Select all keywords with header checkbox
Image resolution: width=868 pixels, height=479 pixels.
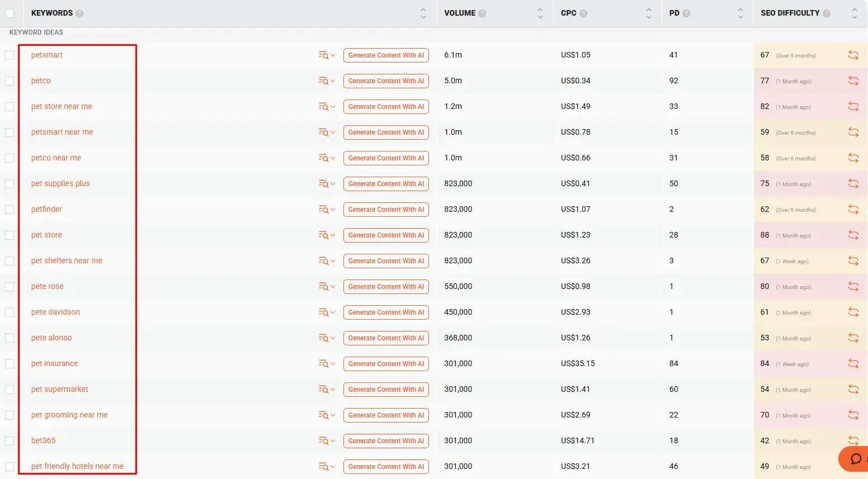click(10, 13)
